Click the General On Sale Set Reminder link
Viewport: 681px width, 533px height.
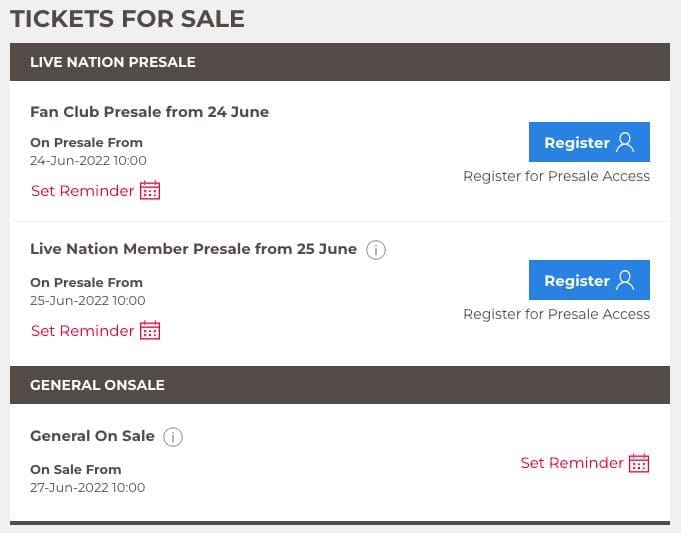585,463
